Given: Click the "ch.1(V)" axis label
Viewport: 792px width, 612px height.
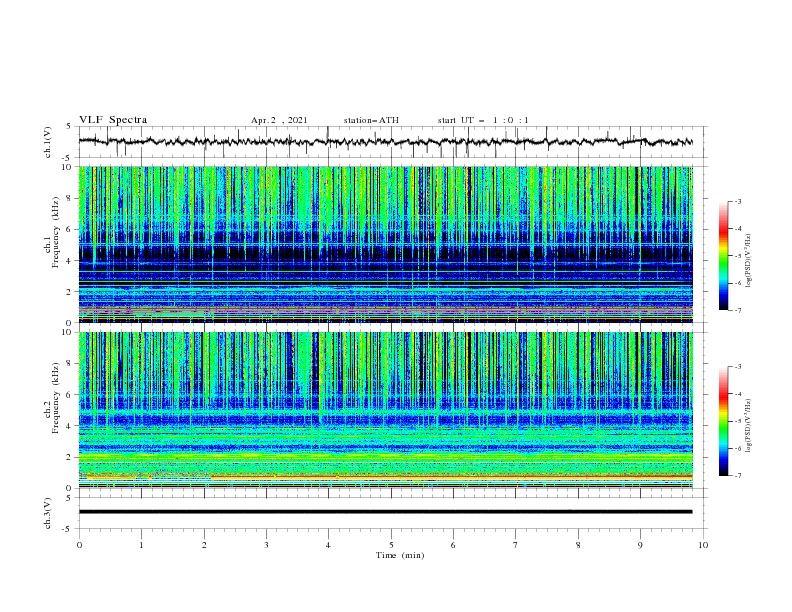Looking at the screenshot, I should click(x=48, y=142).
